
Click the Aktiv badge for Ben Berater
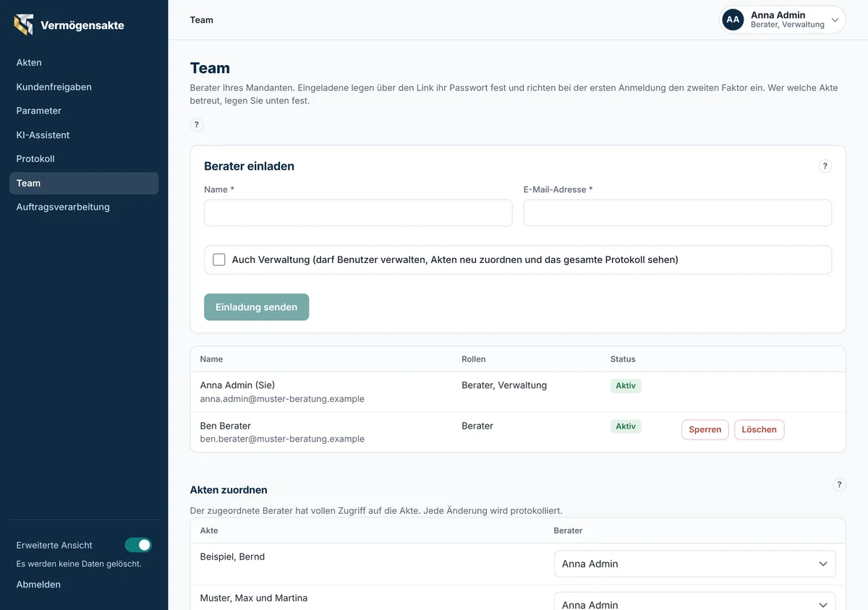coord(626,426)
